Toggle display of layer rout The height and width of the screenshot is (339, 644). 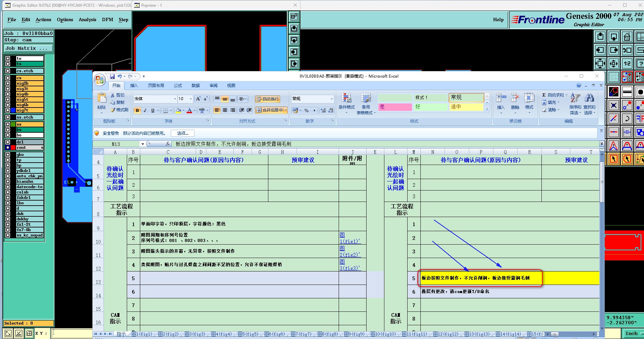pyautogui.click(x=8, y=147)
